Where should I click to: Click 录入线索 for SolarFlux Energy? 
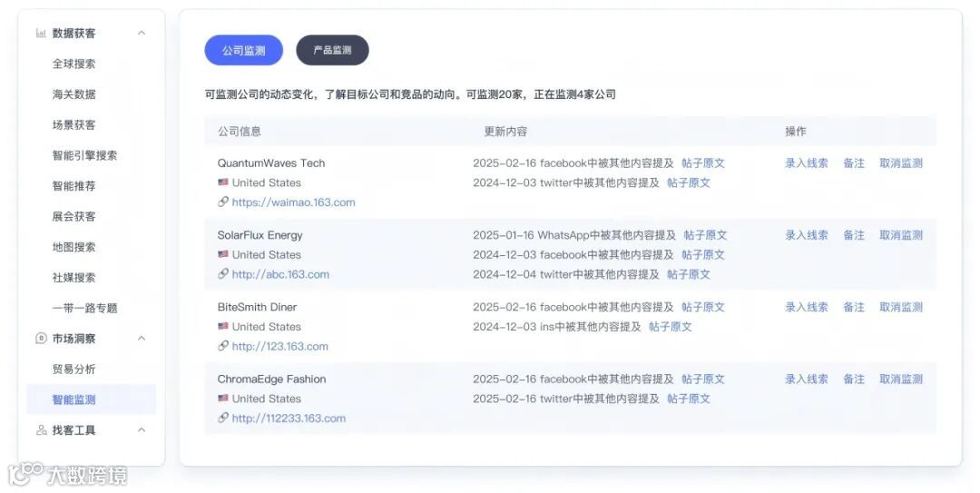[x=807, y=235]
